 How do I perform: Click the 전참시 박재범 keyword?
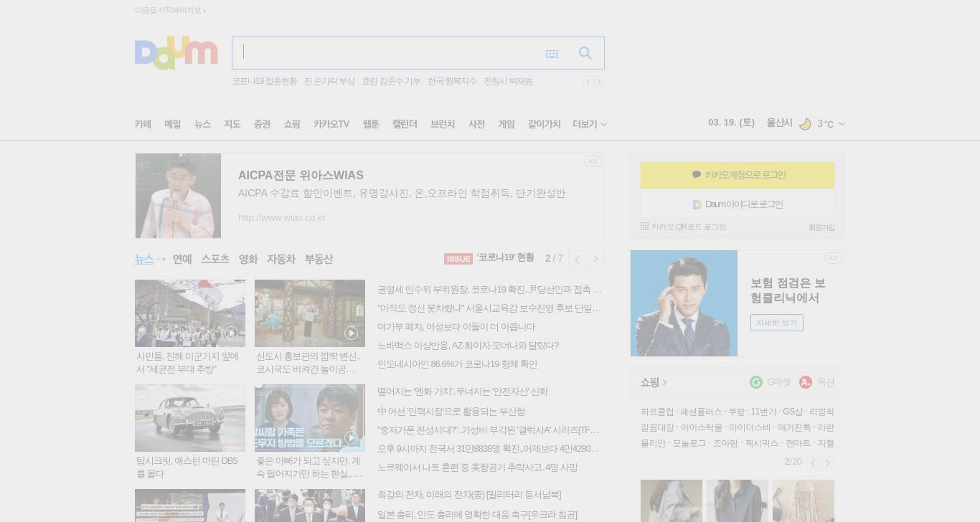tap(508, 82)
